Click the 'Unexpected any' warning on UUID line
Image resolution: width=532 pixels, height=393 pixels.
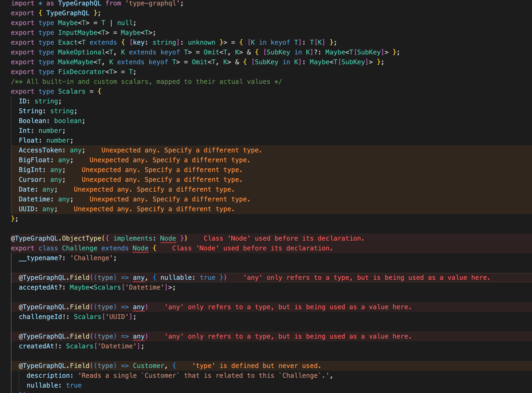pyautogui.click(x=154, y=209)
